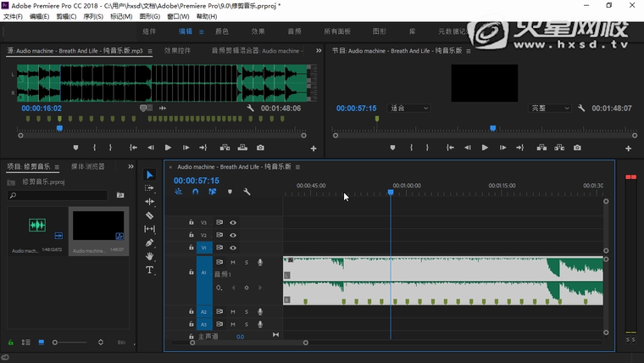Choose the Hand tool
The width and height of the screenshot is (644, 363).
coord(150,256)
